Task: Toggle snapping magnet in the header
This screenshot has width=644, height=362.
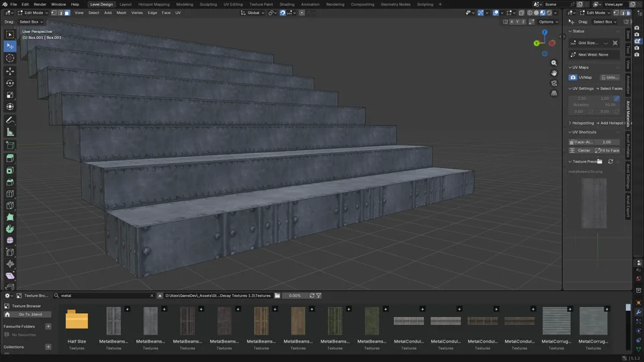Action: point(282,13)
